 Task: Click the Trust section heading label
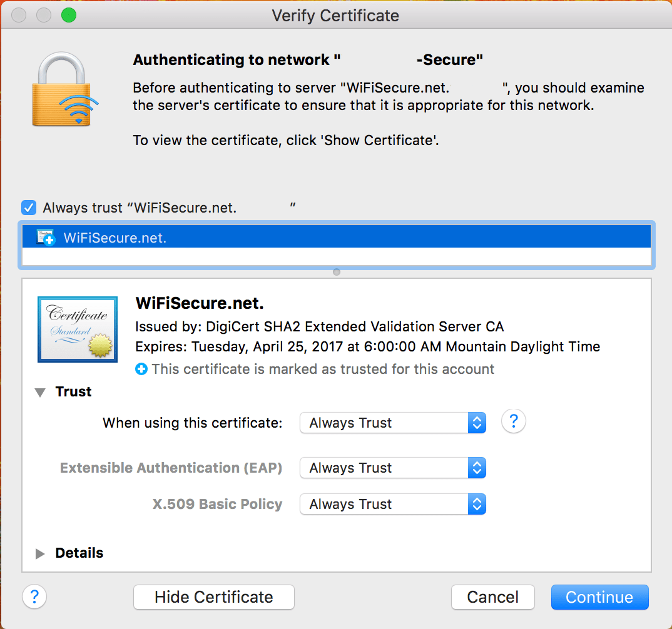click(x=73, y=391)
